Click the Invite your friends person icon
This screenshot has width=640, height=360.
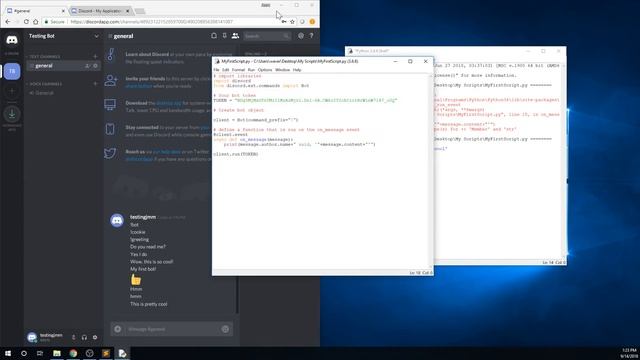click(x=110, y=80)
